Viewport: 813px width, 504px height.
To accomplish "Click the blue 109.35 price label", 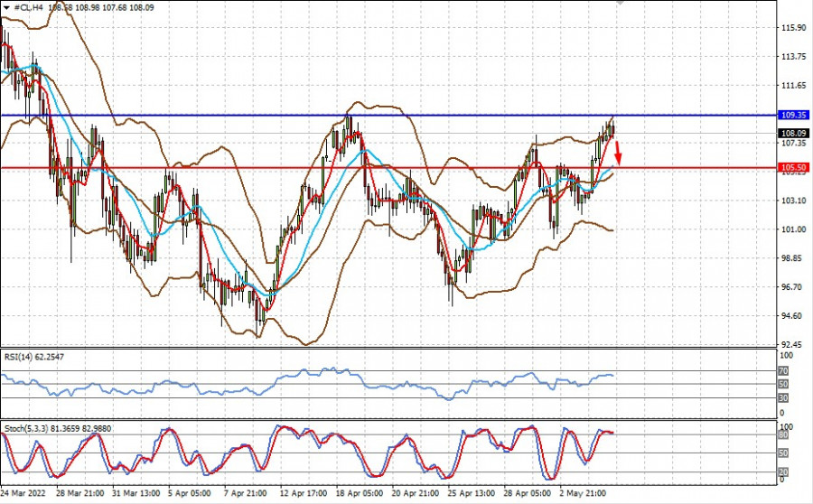I will pyautogui.click(x=792, y=116).
